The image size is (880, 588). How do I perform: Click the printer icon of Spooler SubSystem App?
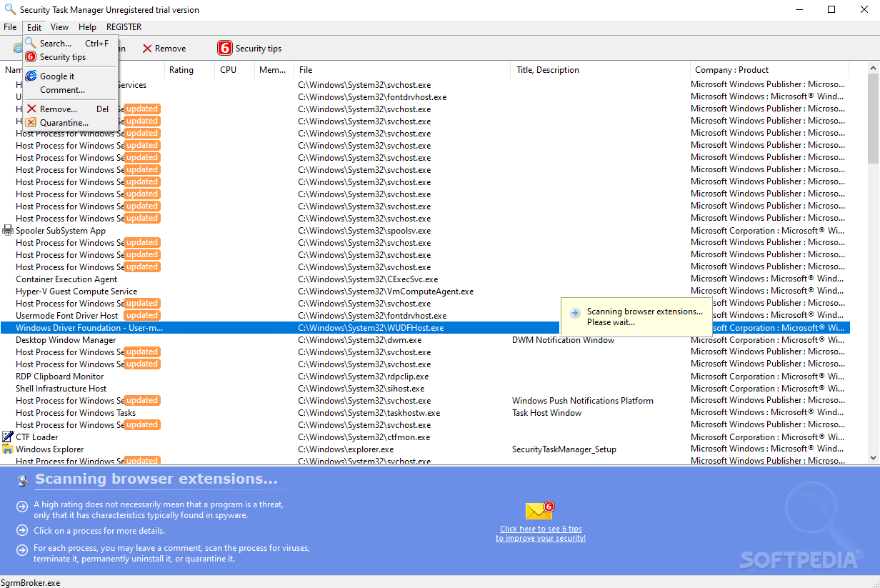click(x=8, y=230)
